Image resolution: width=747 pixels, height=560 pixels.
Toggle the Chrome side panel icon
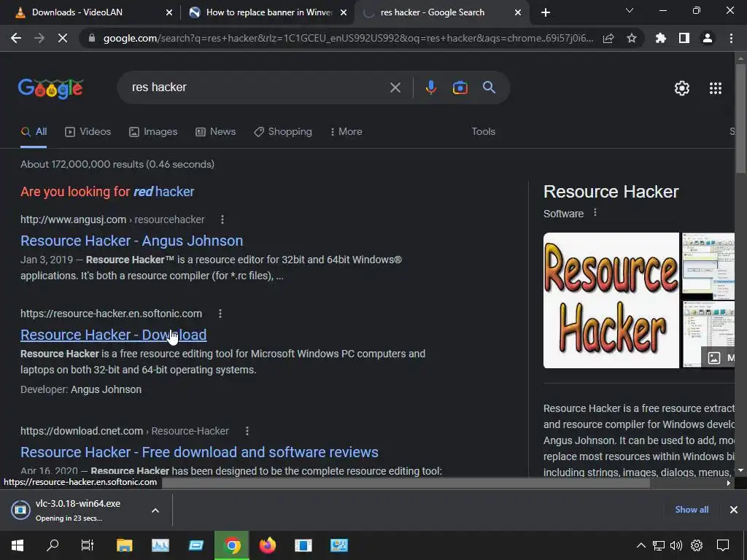point(684,38)
